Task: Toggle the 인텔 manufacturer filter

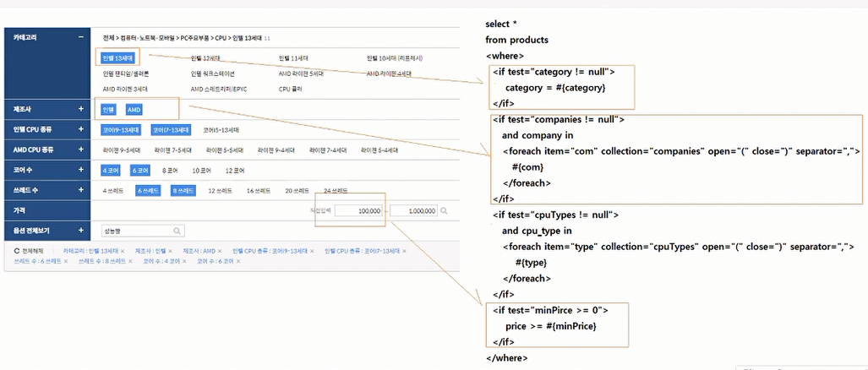Action: tap(108, 110)
